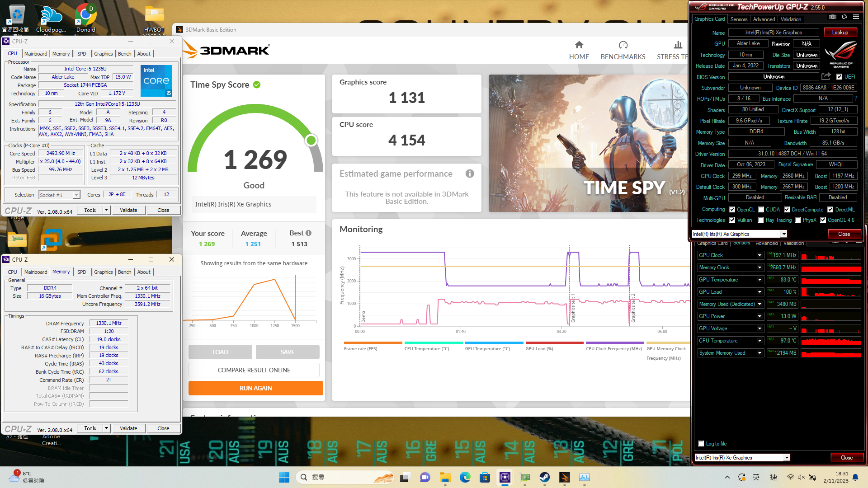Expand the GPU Clock sensor dropdown

click(x=759, y=255)
